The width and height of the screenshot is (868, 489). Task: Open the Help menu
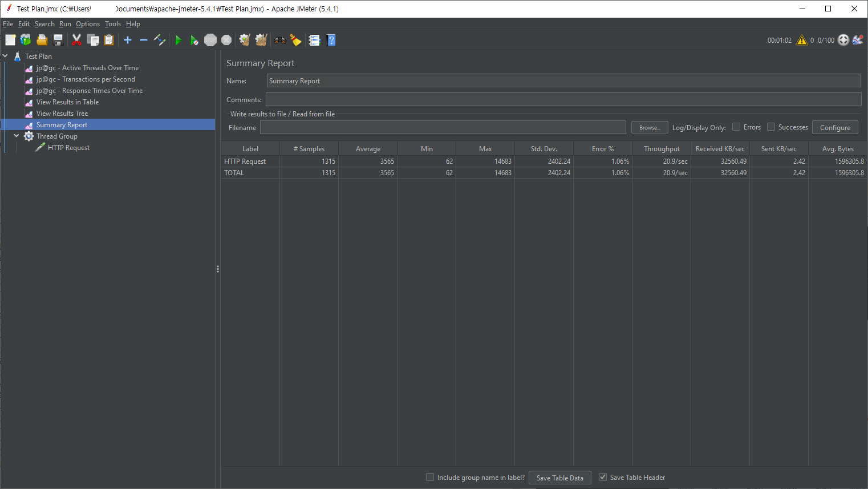(x=133, y=24)
